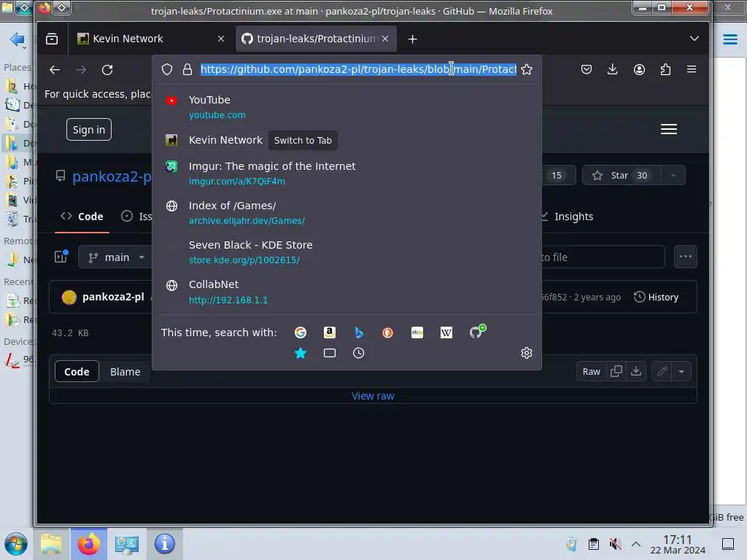
Task: Open more file actions ellipsis button
Action: point(686,257)
